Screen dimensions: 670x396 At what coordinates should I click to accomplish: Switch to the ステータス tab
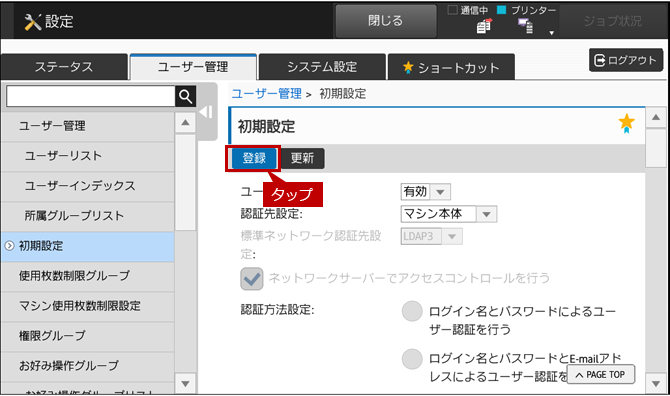pyautogui.click(x=64, y=67)
